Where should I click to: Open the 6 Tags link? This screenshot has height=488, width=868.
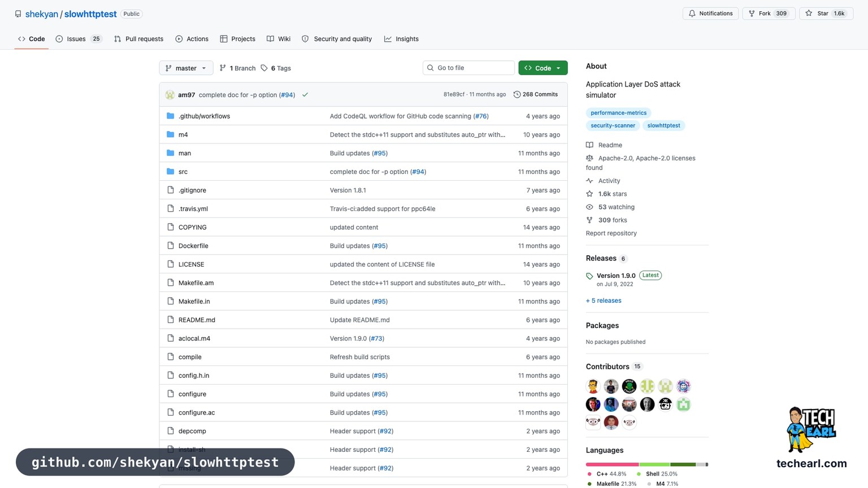276,68
